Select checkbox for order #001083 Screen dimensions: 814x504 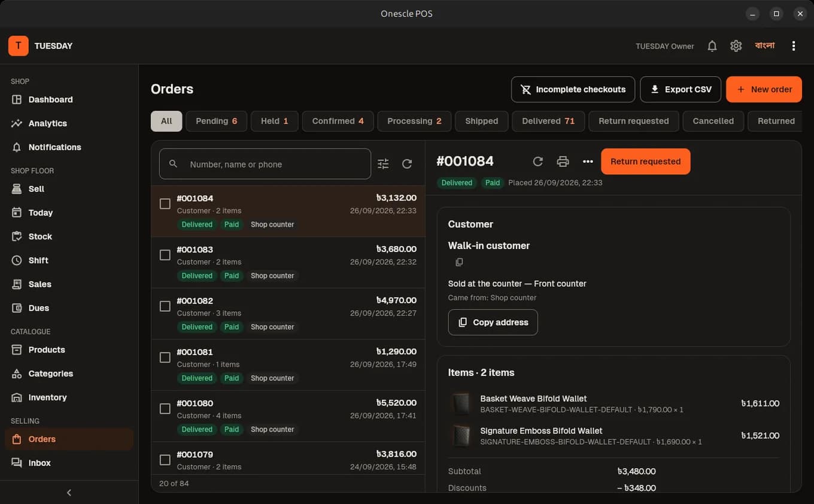pyautogui.click(x=165, y=255)
